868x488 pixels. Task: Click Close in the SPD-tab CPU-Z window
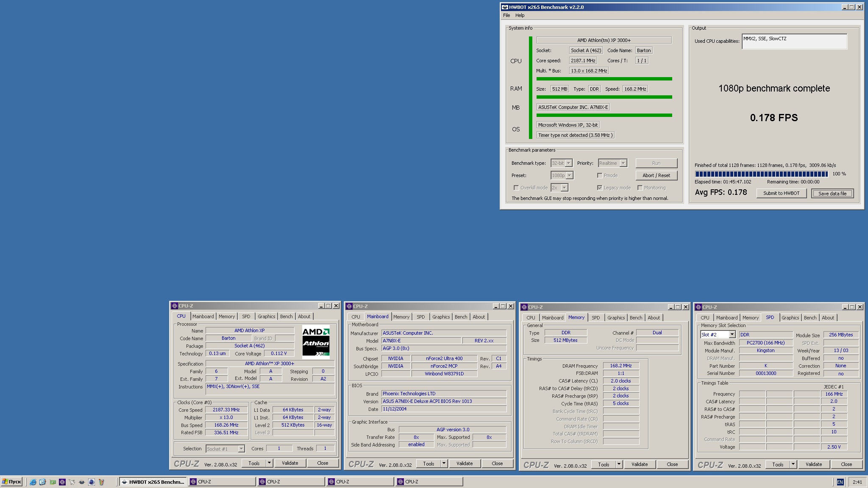pos(846,464)
